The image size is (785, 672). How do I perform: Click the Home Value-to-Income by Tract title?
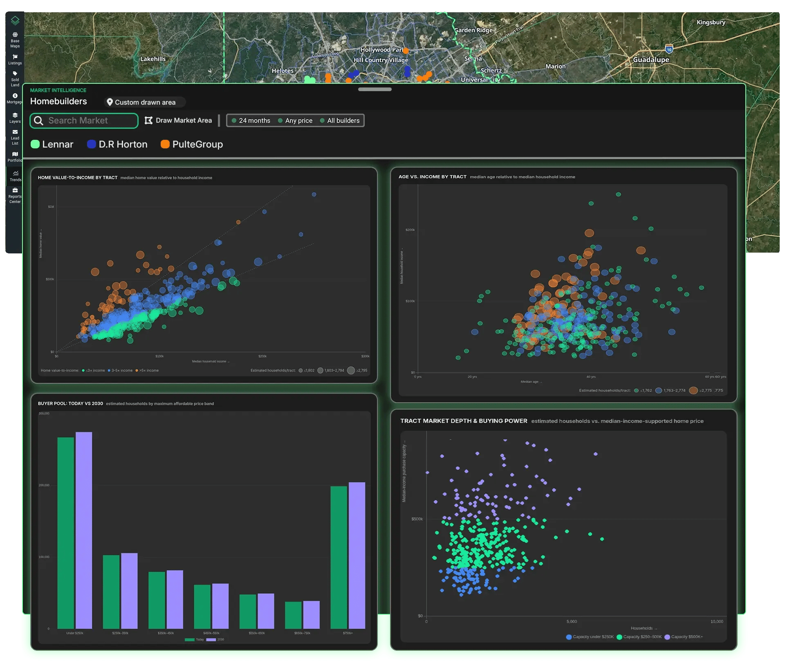(78, 178)
